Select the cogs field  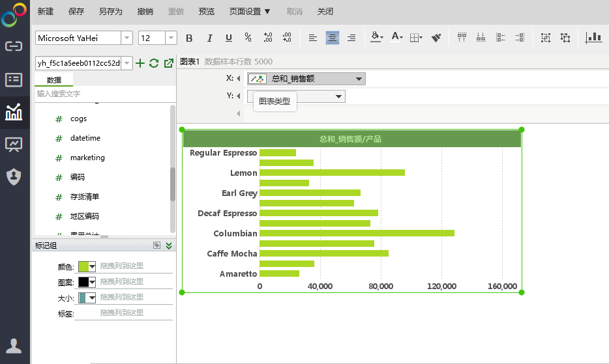point(78,119)
